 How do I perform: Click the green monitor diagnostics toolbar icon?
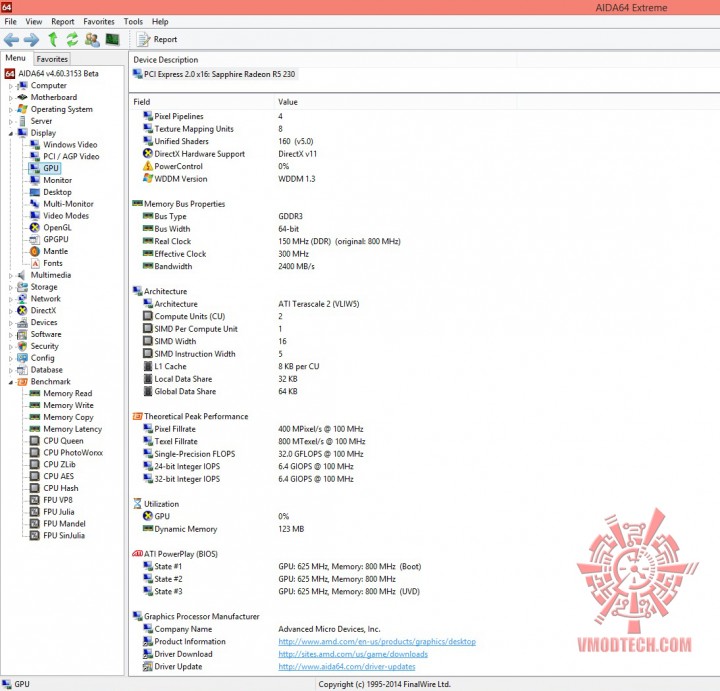click(x=112, y=39)
